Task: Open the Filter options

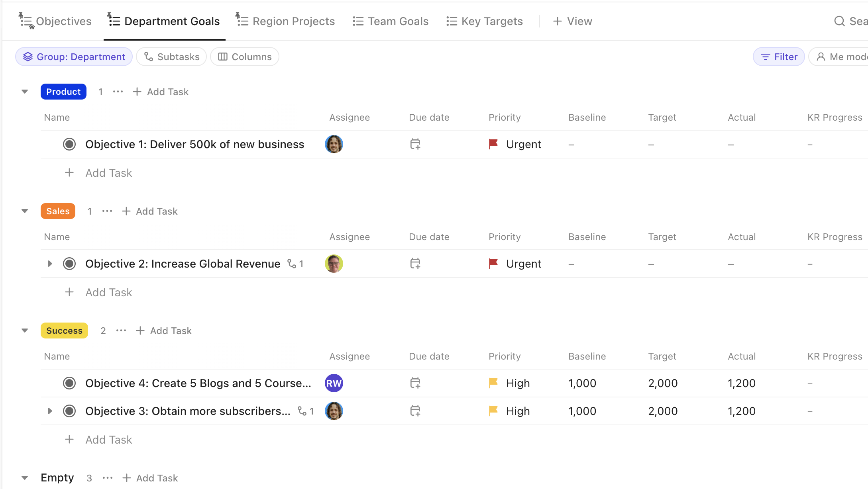Action: tap(778, 57)
